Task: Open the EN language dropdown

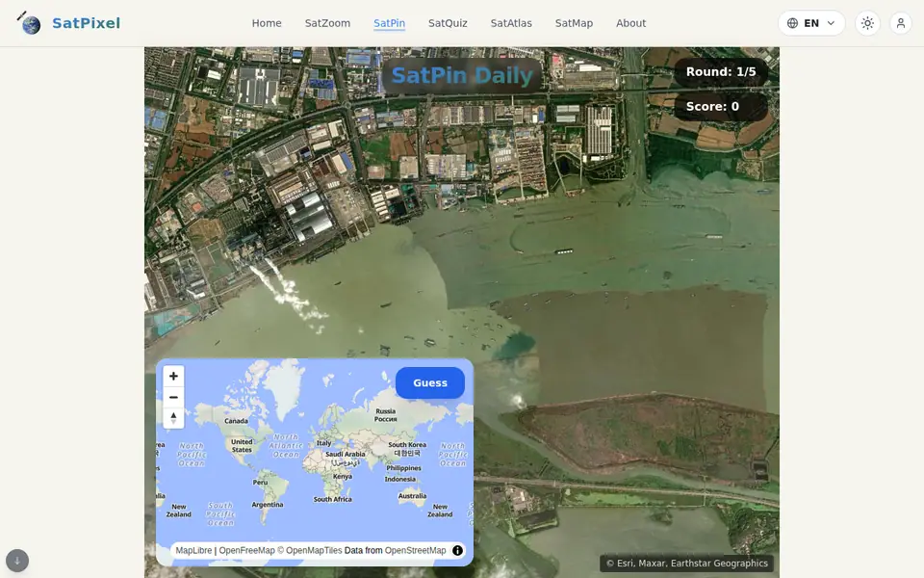Action: 811,23
